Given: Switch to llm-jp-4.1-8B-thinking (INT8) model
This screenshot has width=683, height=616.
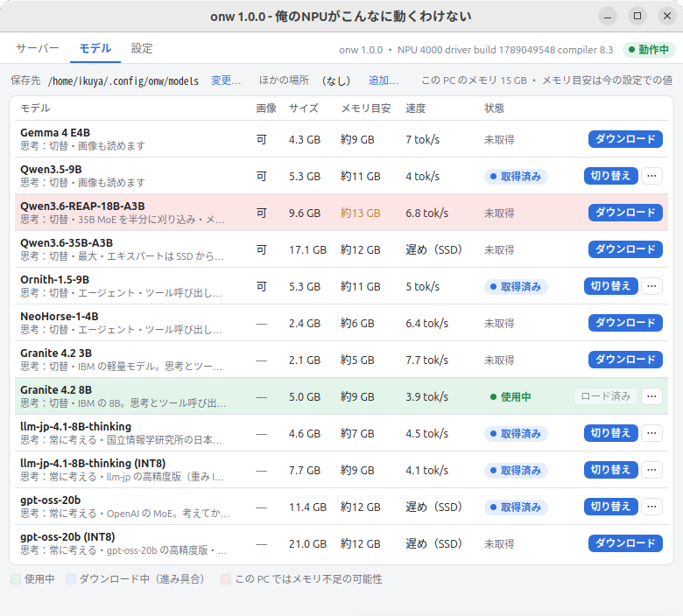Looking at the screenshot, I should tap(610, 470).
